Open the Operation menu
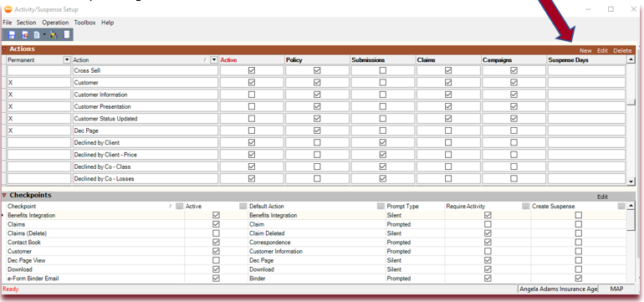 click(x=55, y=23)
